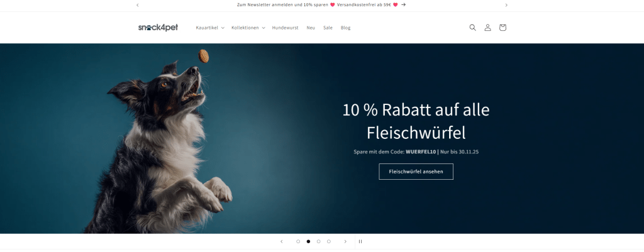The height and width of the screenshot is (252, 644).
Task: Select the fourth slide dot
Action: tap(328, 241)
